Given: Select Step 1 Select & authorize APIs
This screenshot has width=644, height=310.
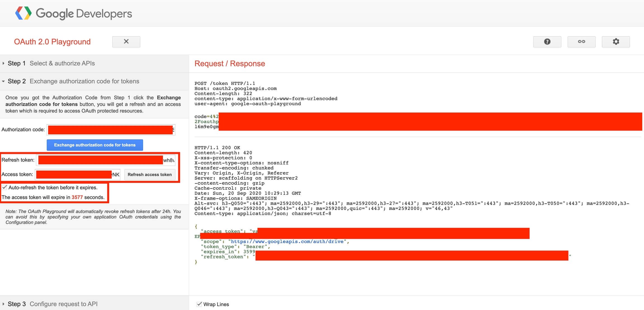Looking at the screenshot, I should coord(62,63).
